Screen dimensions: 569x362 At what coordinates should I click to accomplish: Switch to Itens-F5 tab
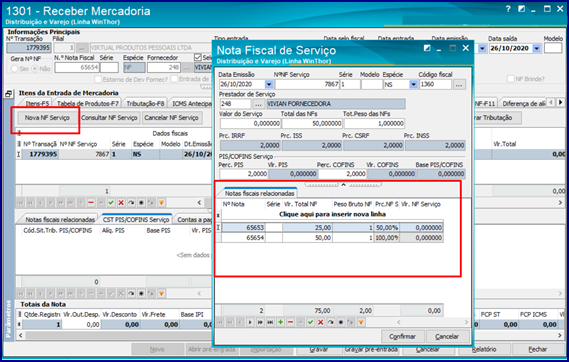coord(37,103)
